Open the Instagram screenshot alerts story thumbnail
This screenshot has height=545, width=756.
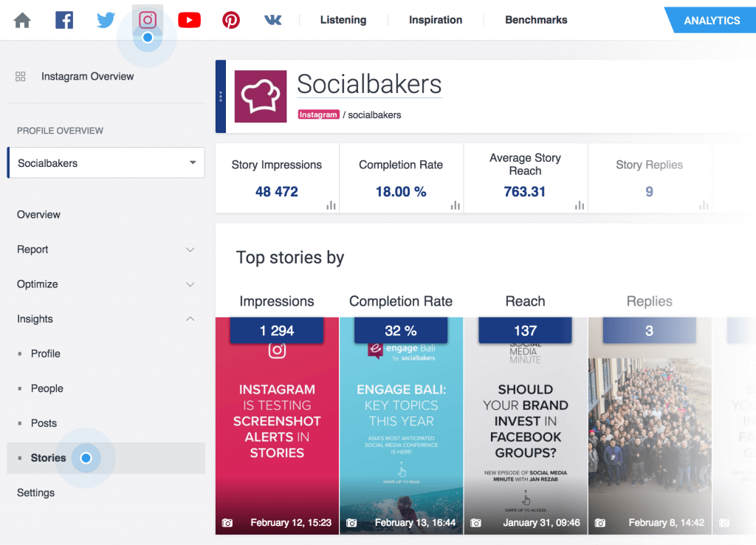tap(278, 426)
